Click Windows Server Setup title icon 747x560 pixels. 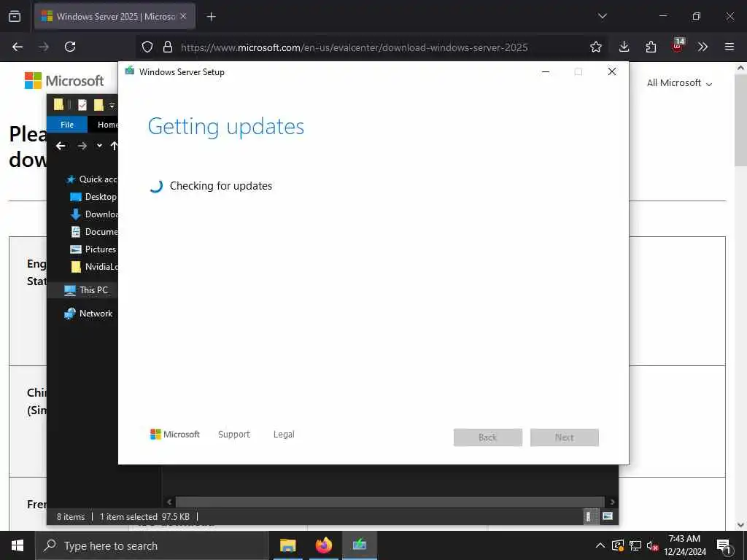click(130, 71)
